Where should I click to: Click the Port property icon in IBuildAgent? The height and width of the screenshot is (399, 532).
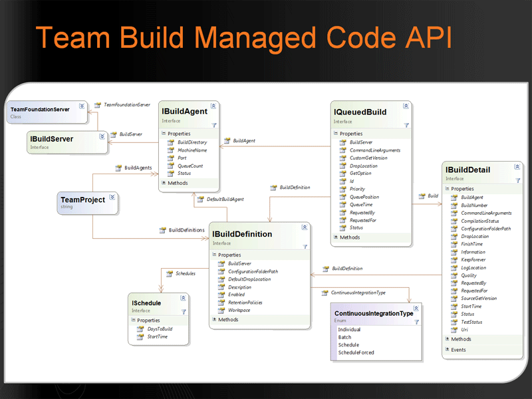pyautogui.click(x=171, y=158)
